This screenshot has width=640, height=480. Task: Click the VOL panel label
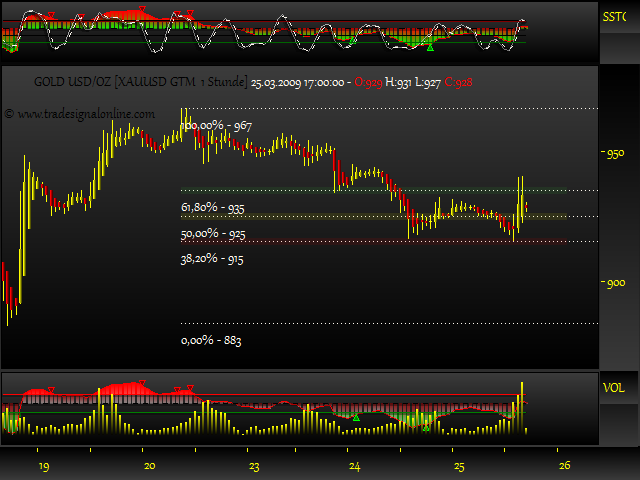pos(613,387)
